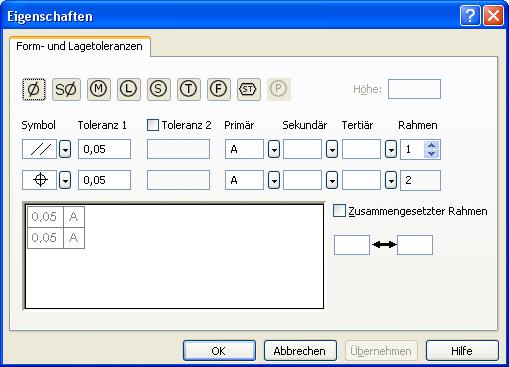Cancel with the Abbrechen button
This screenshot has width=509, height=367.
(300, 351)
